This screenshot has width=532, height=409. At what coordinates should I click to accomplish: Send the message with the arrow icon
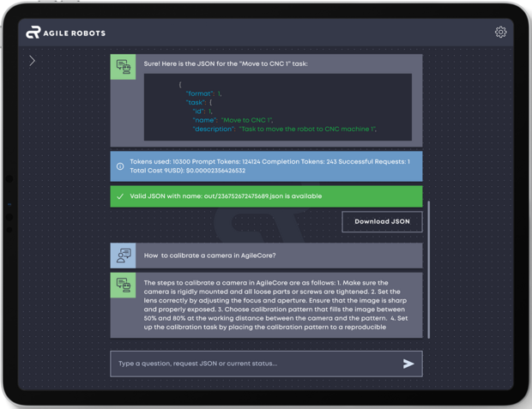(408, 364)
